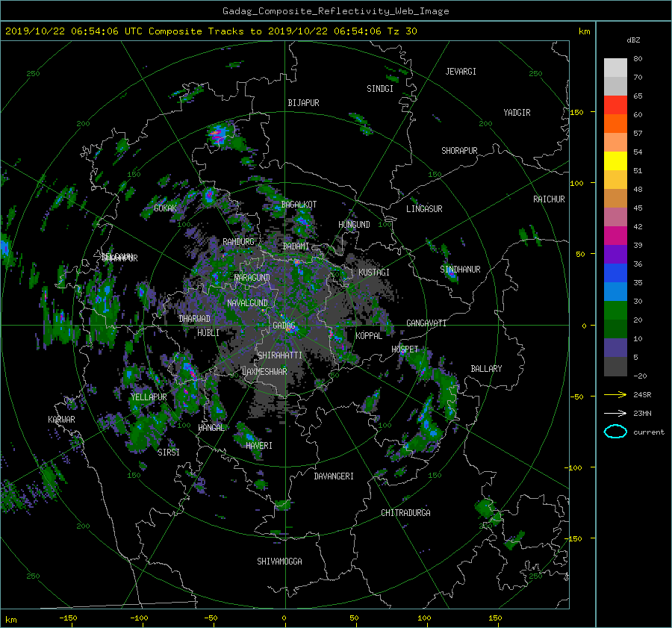Click the yellow 24SR track arrow in legend

point(615,394)
